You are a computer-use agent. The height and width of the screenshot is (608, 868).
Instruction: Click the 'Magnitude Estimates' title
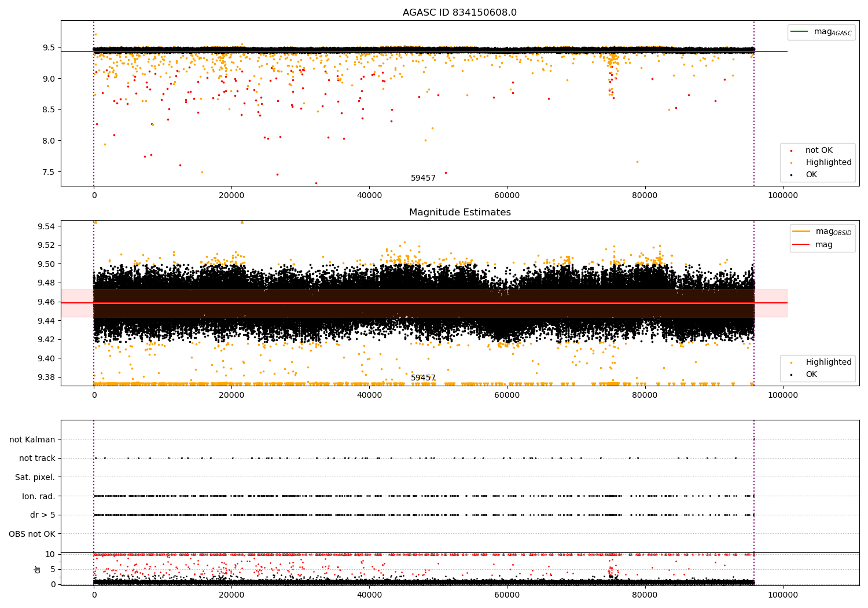[x=459, y=213]
